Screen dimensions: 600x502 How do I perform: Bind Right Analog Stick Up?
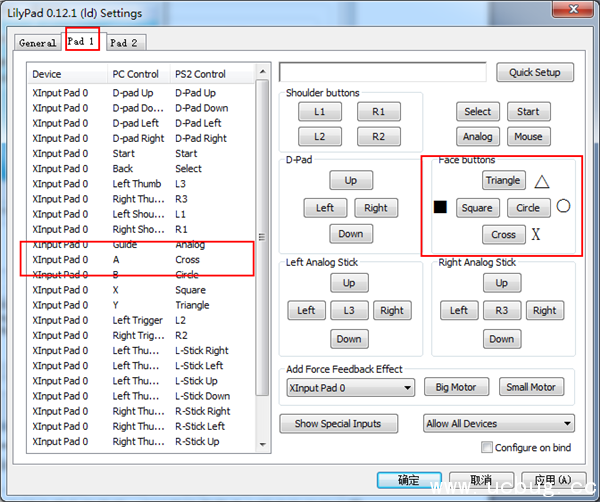coord(502,283)
